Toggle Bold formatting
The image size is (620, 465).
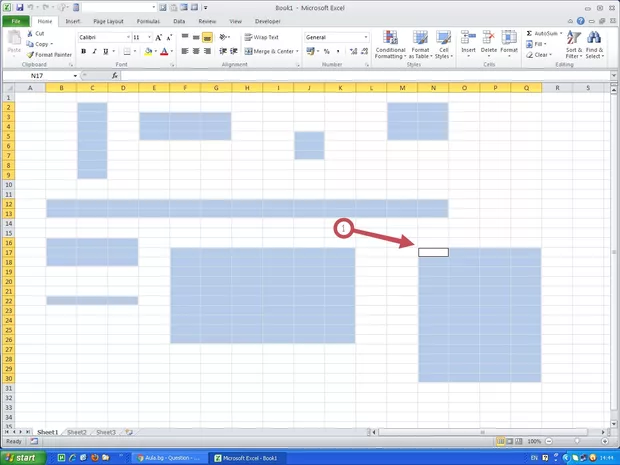(x=83, y=51)
